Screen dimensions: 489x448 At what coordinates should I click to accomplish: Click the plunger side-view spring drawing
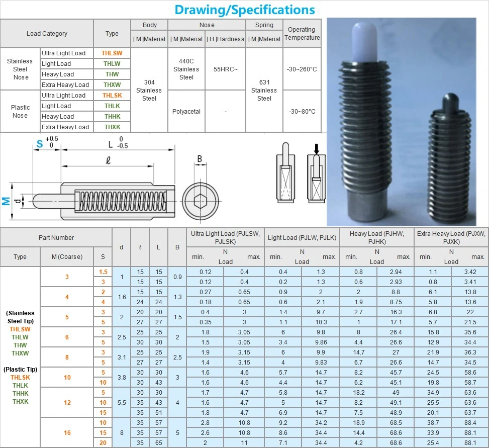(x=104, y=201)
